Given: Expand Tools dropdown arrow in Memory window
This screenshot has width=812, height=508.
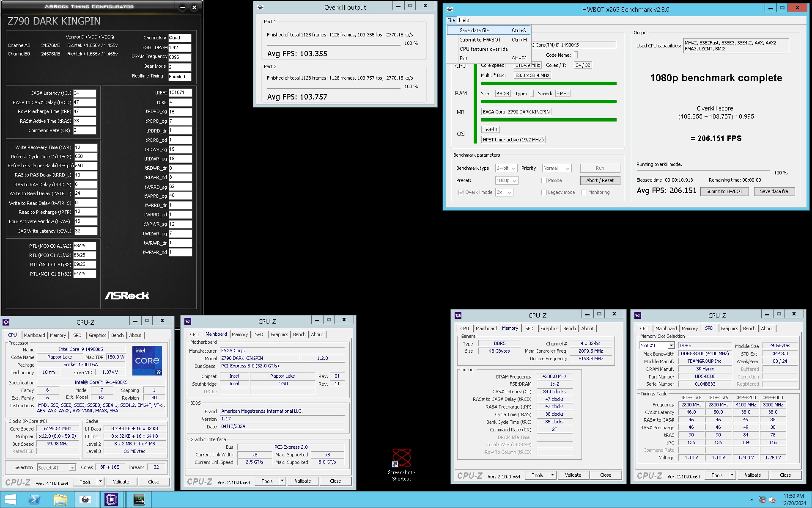Looking at the screenshot, I should click(552, 475).
